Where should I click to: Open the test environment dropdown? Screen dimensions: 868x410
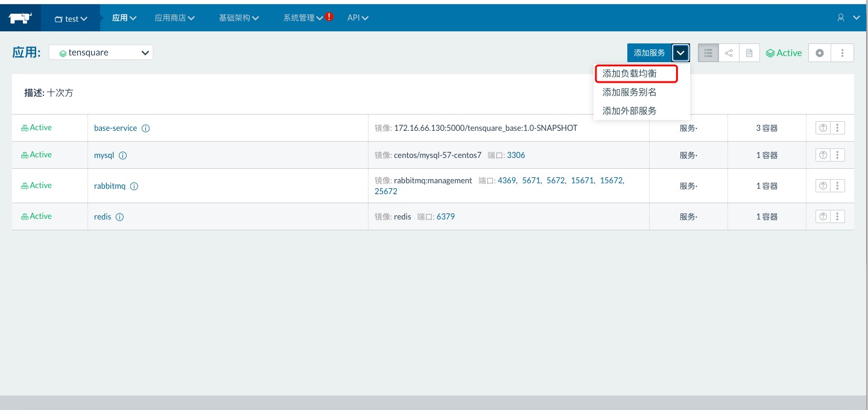pyautogui.click(x=71, y=18)
